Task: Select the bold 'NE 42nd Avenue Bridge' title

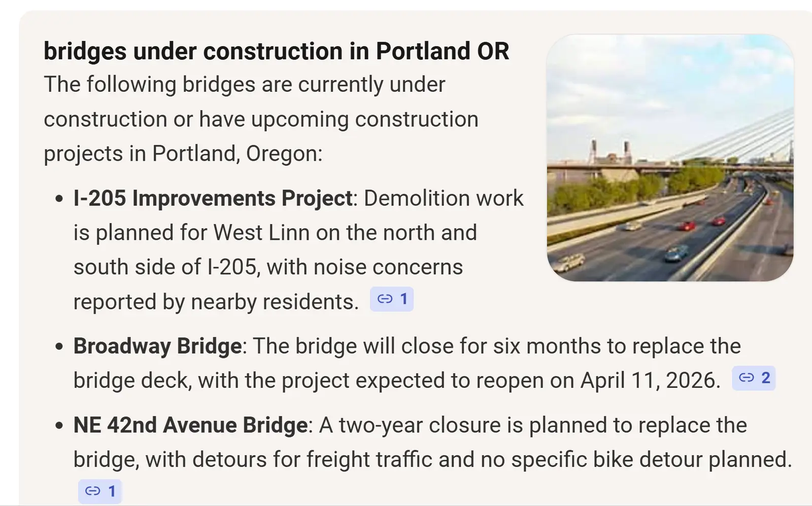Action: (x=190, y=425)
